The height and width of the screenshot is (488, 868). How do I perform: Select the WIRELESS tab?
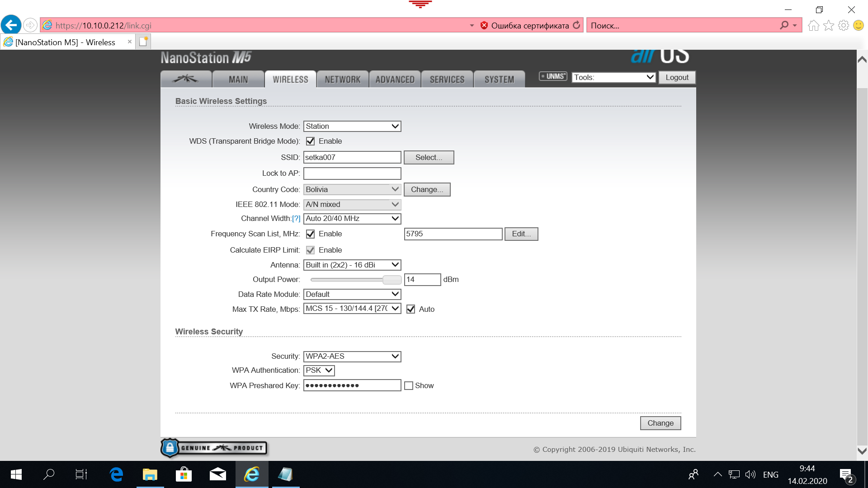tap(291, 80)
